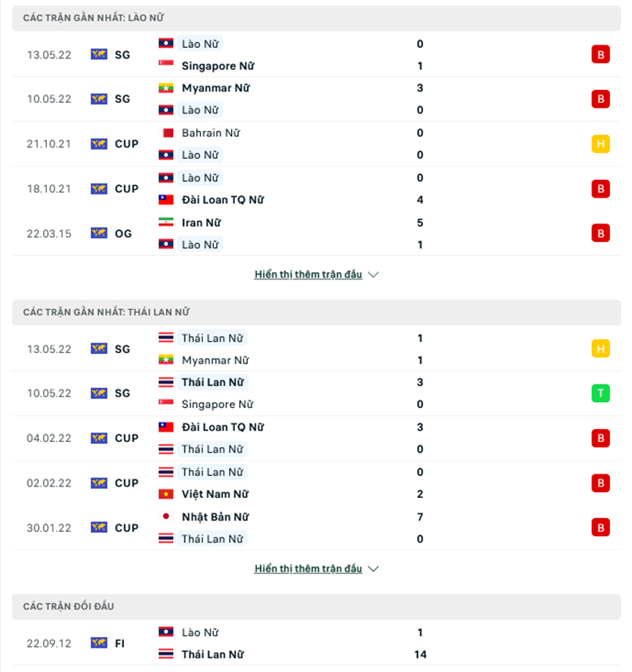
Task: Click the Nhật Bản Nữ flag icon
Action: (166, 517)
